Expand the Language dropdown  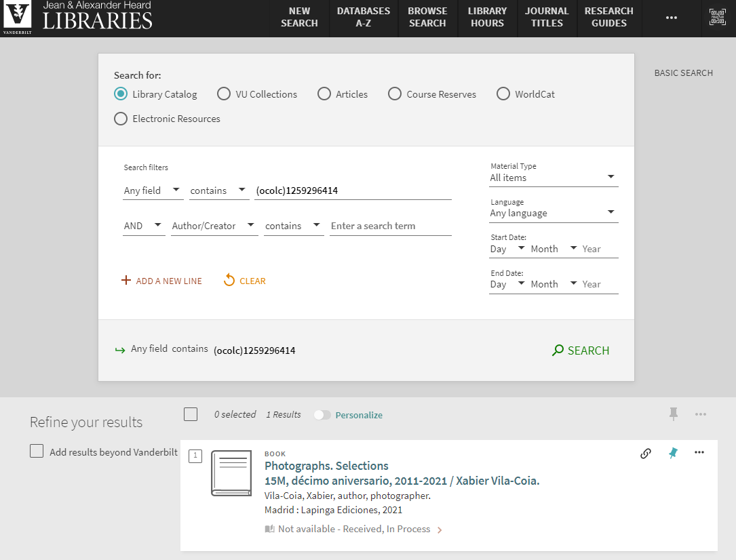coord(554,213)
